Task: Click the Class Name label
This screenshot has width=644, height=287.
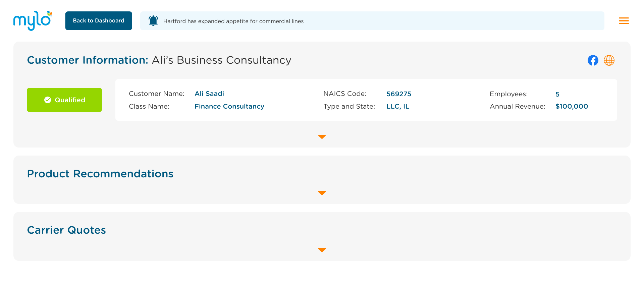Action: click(x=149, y=106)
